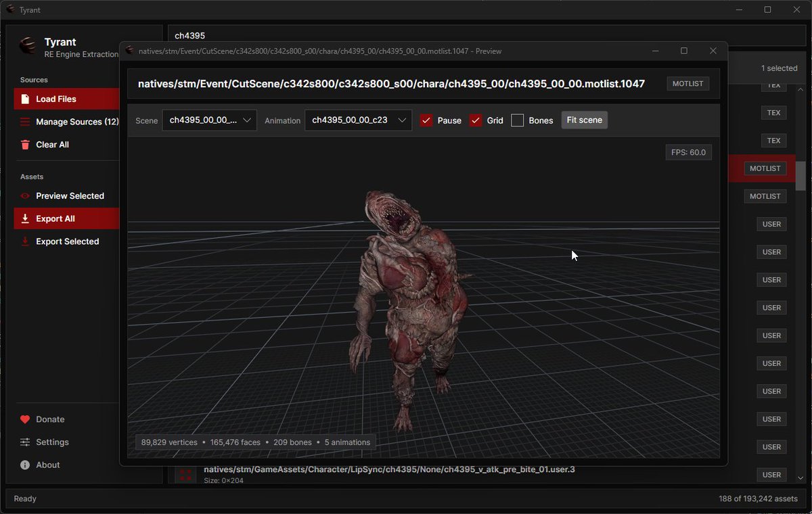The width and height of the screenshot is (812, 514).
Task: Maximize the Preview window
Action: [684, 51]
